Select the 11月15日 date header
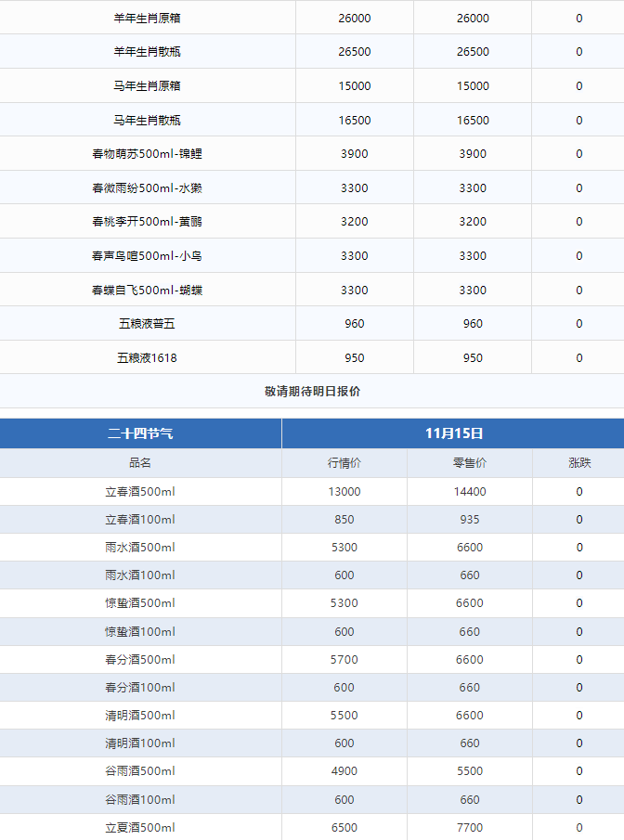 click(453, 433)
